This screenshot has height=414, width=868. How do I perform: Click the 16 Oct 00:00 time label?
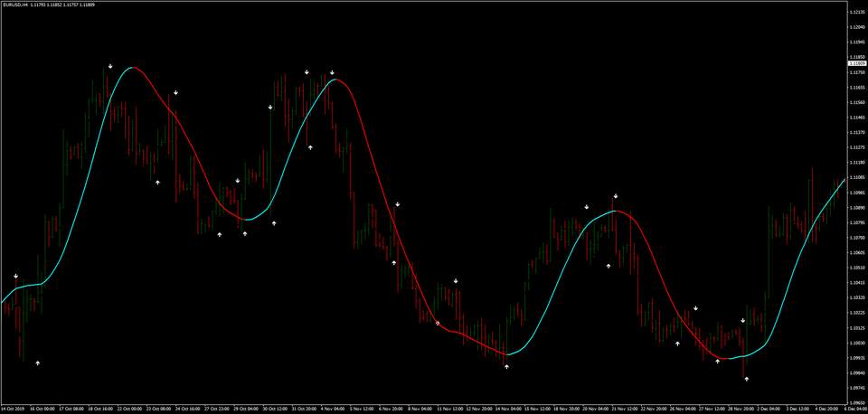tap(42, 409)
